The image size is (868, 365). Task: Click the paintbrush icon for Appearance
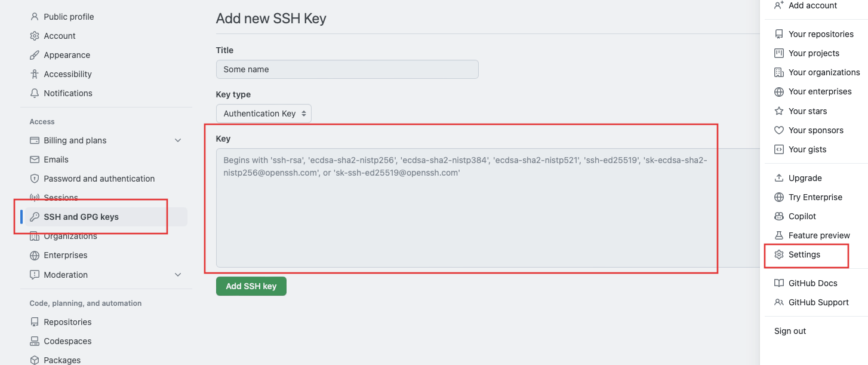tap(35, 55)
